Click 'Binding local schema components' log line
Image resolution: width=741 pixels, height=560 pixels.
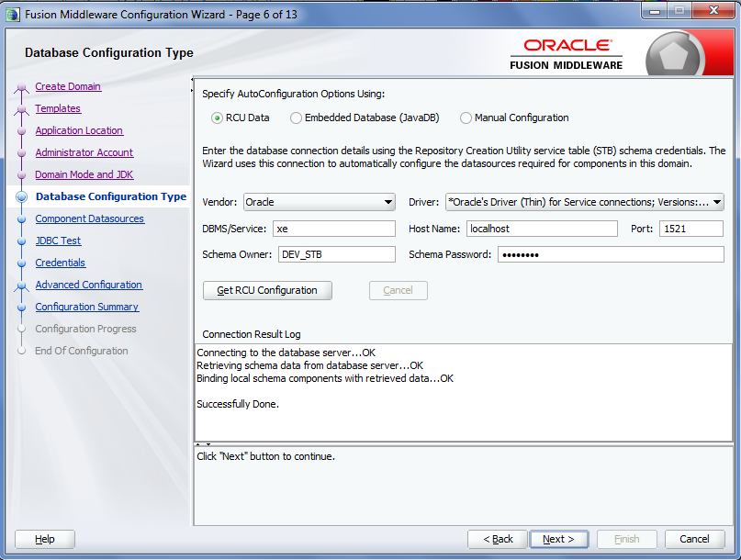pos(325,378)
